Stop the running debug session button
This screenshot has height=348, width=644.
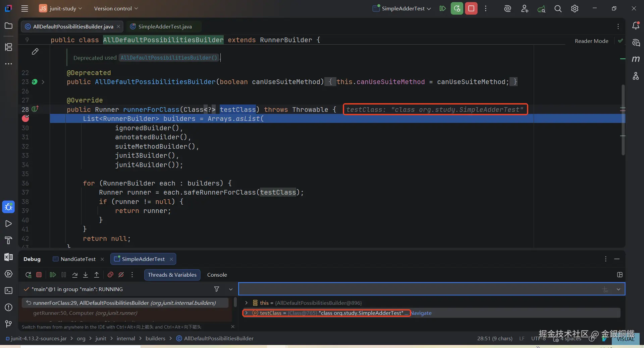click(x=471, y=9)
